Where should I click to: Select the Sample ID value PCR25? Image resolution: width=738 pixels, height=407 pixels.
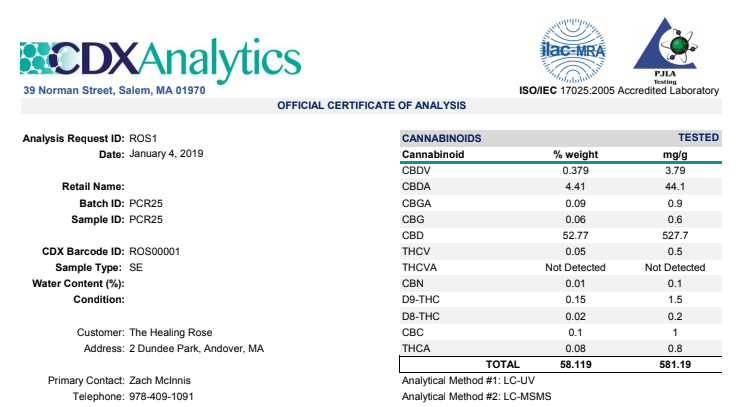(x=146, y=219)
